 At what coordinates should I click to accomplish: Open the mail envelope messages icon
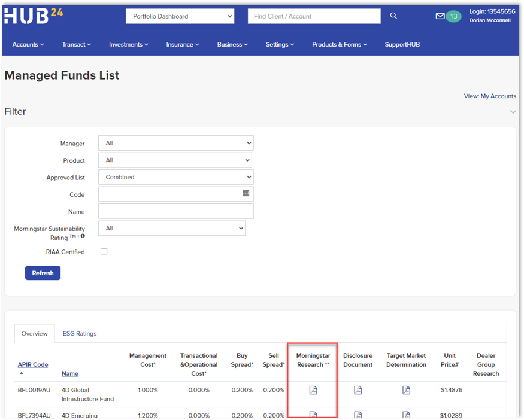[440, 16]
